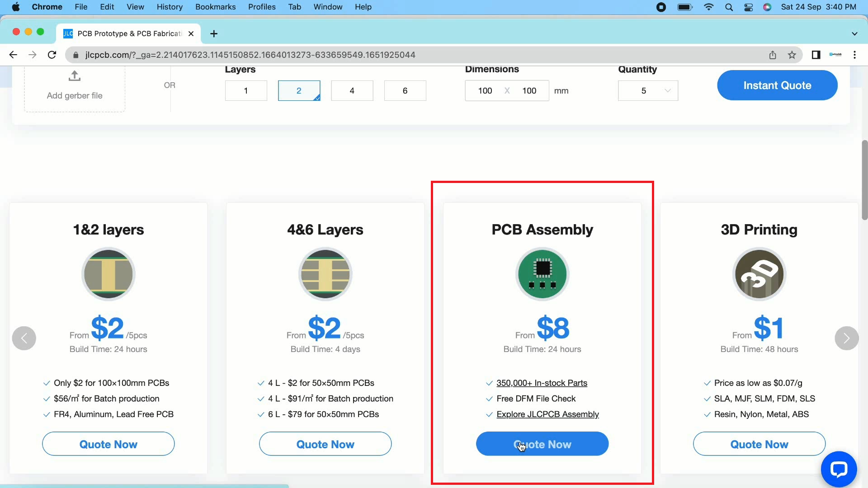The height and width of the screenshot is (488, 868).
Task: Click 'SLA, MJF, SLM, FDM, SLS' text
Action: pos(764,399)
